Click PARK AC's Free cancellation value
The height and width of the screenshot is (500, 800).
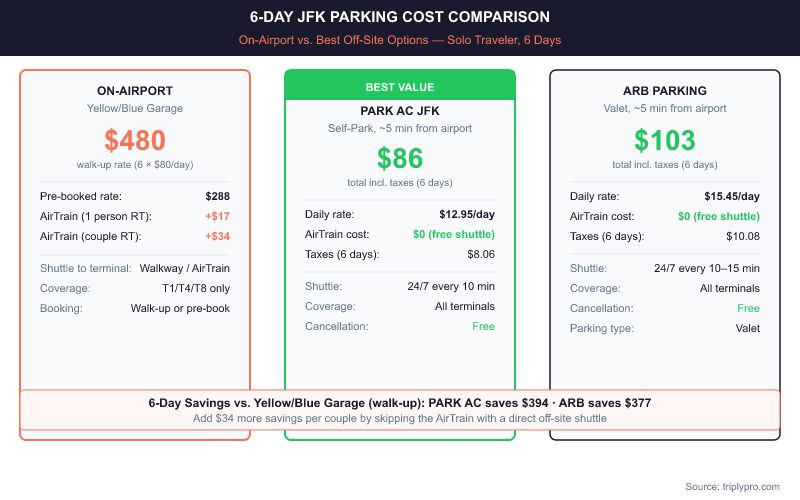(x=482, y=326)
